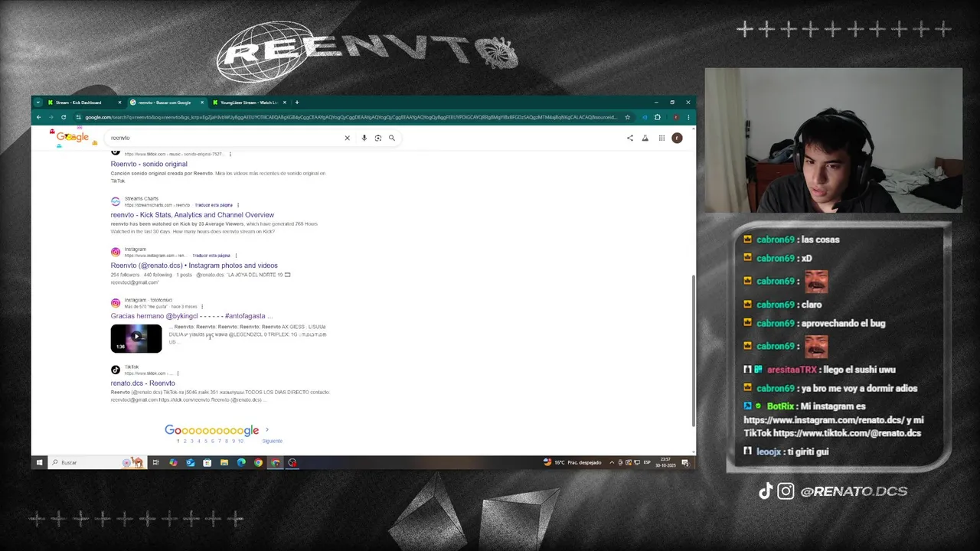Click the Google Halloween logo
The height and width of the screenshot is (551, 980).
click(73, 137)
